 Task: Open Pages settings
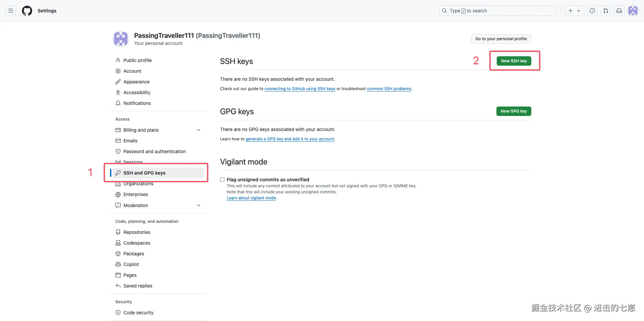tap(130, 275)
